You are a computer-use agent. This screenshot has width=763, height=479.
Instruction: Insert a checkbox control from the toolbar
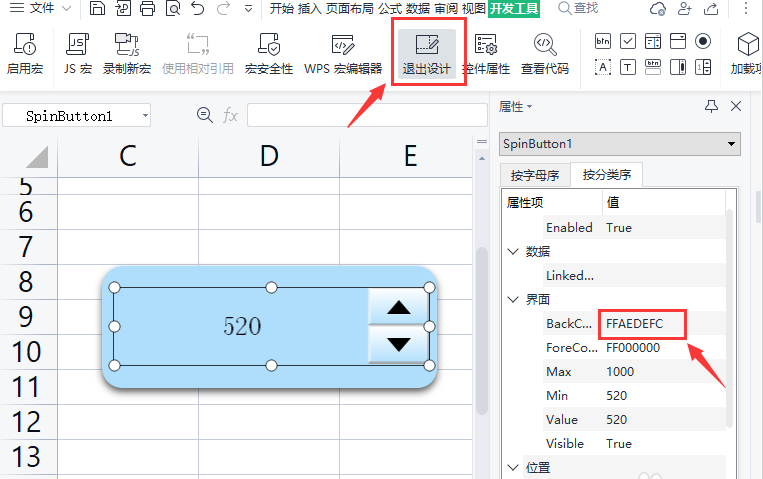tap(628, 41)
